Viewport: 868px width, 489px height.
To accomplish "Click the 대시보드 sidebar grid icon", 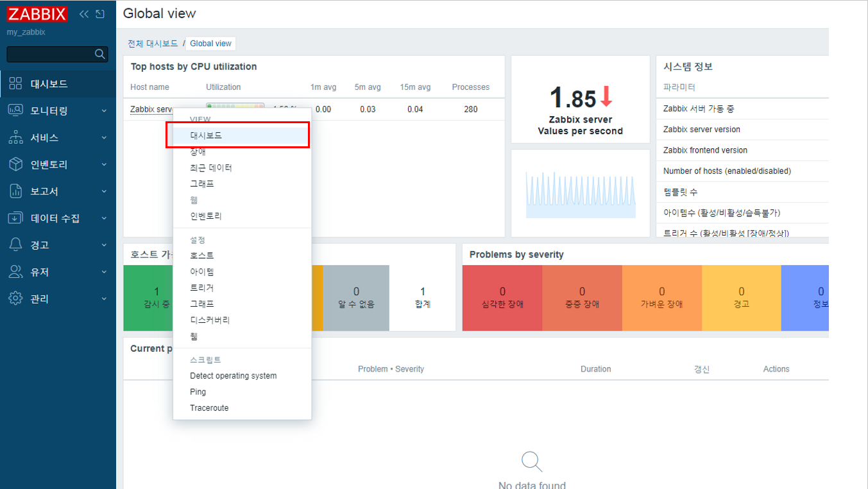I will [x=15, y=83].
